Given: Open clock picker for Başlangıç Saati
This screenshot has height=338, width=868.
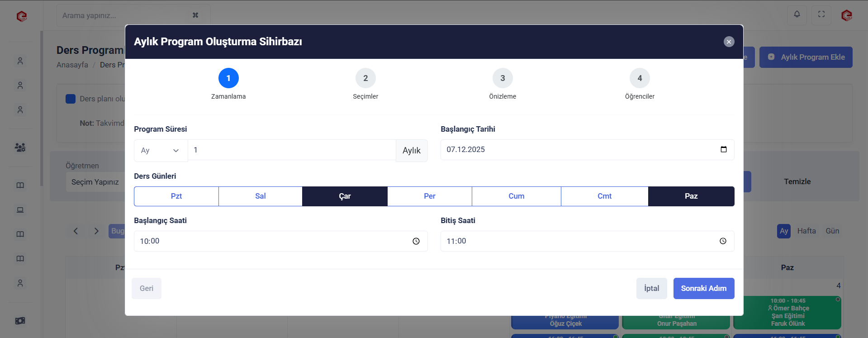Looking at the screenshot, I should tap(416, 241).
